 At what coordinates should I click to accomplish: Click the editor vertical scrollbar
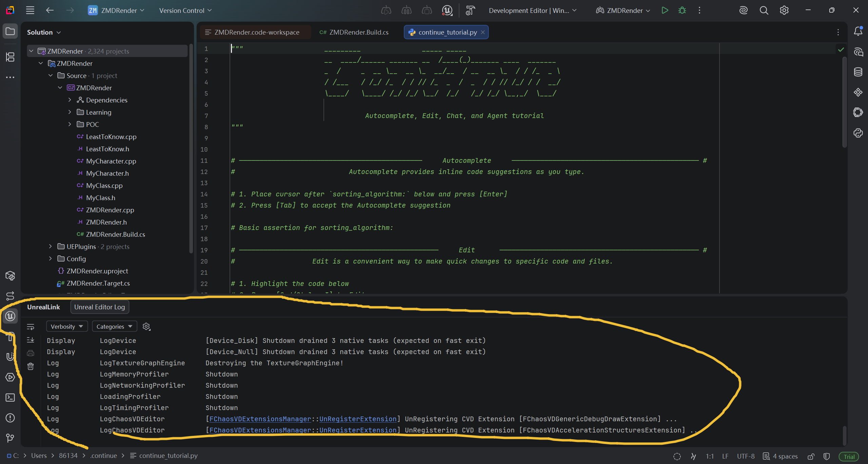(x=844, y=102)
